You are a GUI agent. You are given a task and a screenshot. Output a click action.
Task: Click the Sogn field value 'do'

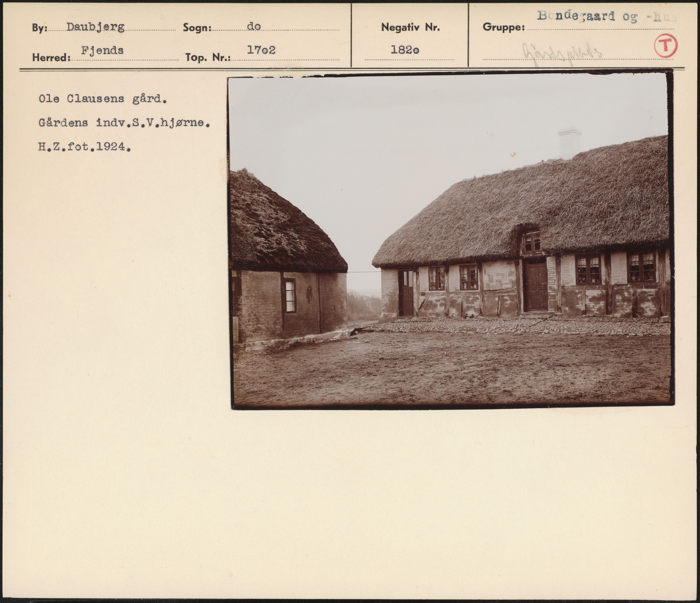[x=254, y=26]
